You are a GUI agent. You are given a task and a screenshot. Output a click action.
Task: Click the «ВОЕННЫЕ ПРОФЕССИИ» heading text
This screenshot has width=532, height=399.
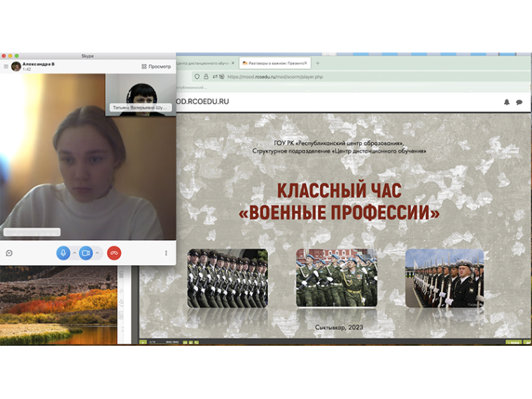339,212
